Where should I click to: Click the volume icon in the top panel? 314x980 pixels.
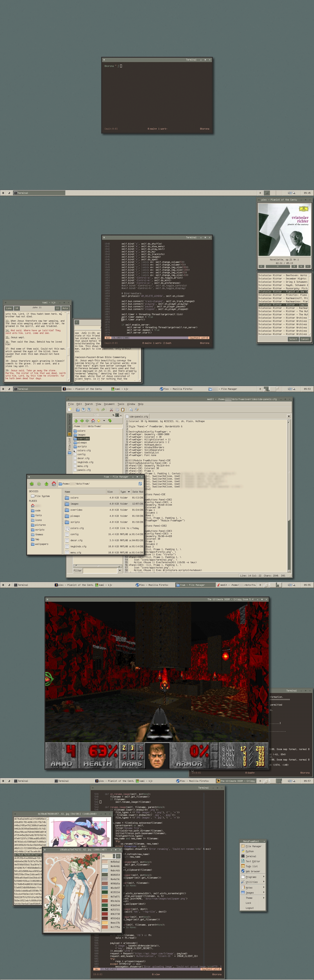click(289, 193)
